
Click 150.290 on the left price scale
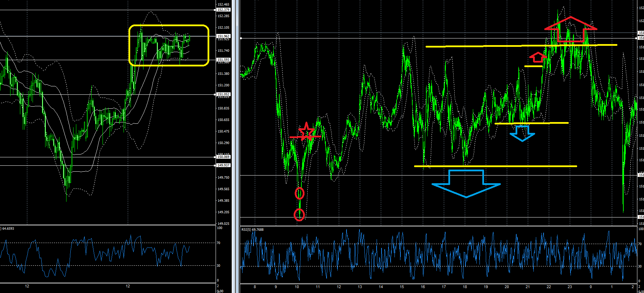(224, 143)
